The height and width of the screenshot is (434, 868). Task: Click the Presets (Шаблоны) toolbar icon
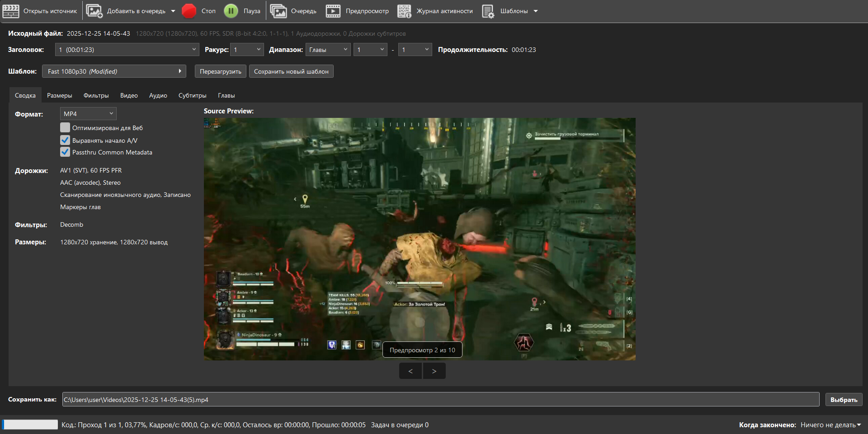(x=488, y=11)
